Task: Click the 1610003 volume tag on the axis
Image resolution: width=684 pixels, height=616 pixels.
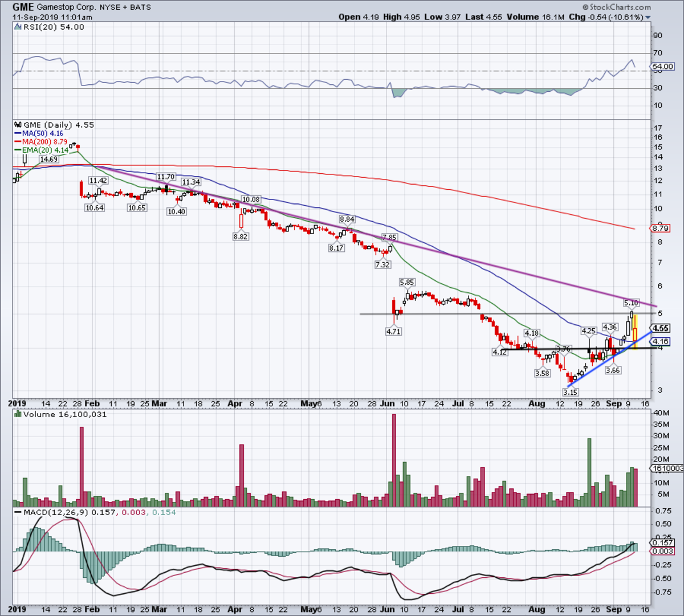Action: point(667,468)
